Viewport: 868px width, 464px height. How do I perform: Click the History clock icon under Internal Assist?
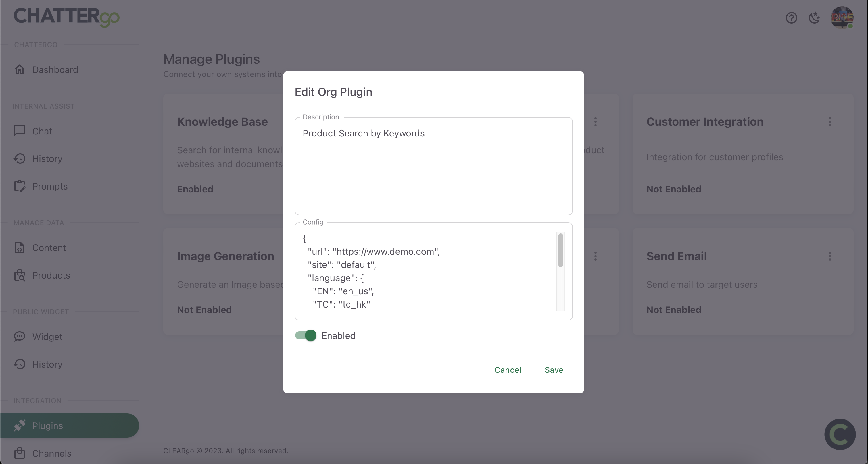tap(20, 158)
